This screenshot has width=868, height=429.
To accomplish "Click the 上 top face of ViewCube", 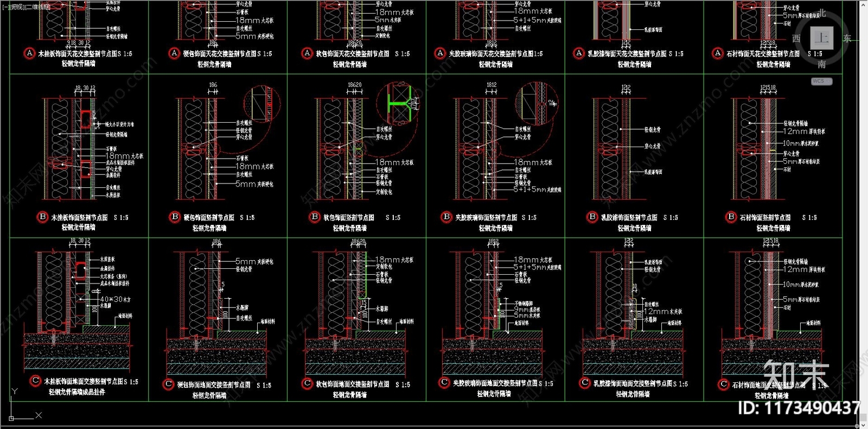I will tap(821, 38).
